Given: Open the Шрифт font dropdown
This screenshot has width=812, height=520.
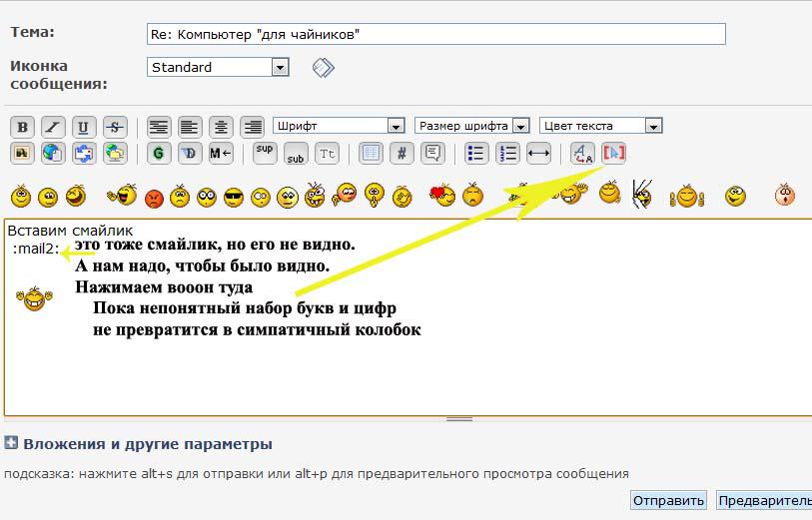Looking at the screenshot, I should point(339,126).
